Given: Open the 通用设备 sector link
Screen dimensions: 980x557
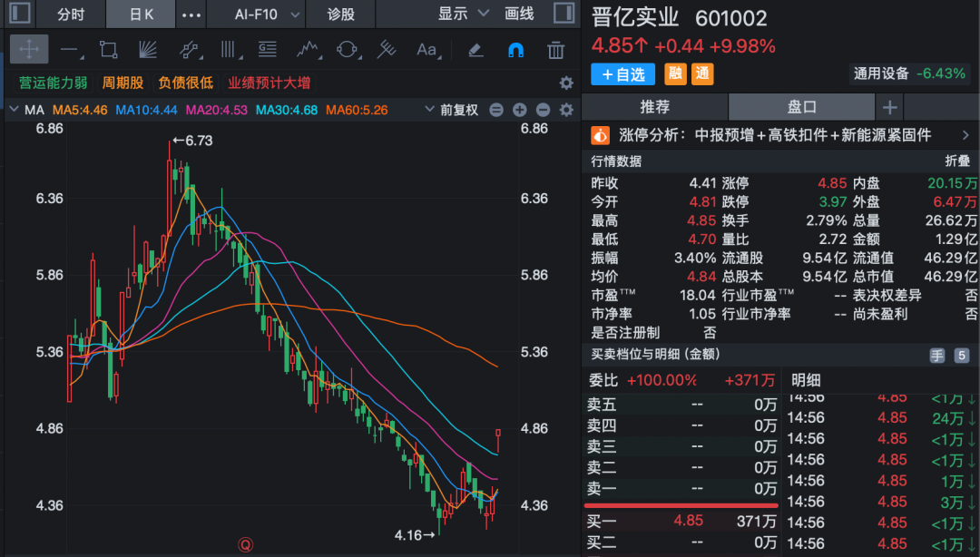Looking at the screenshot, I should (x=881, y=73).
